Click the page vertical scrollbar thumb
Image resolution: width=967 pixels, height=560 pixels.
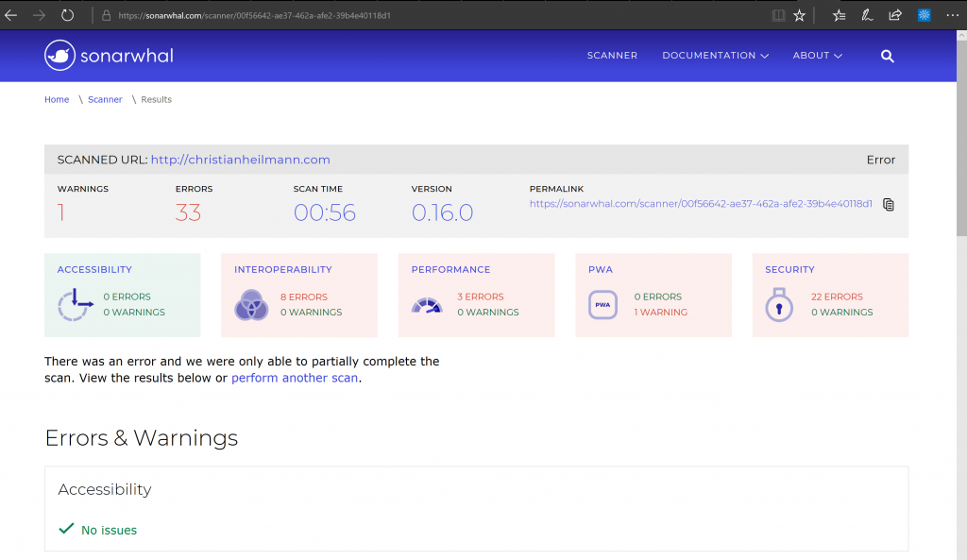pos(961,139)
